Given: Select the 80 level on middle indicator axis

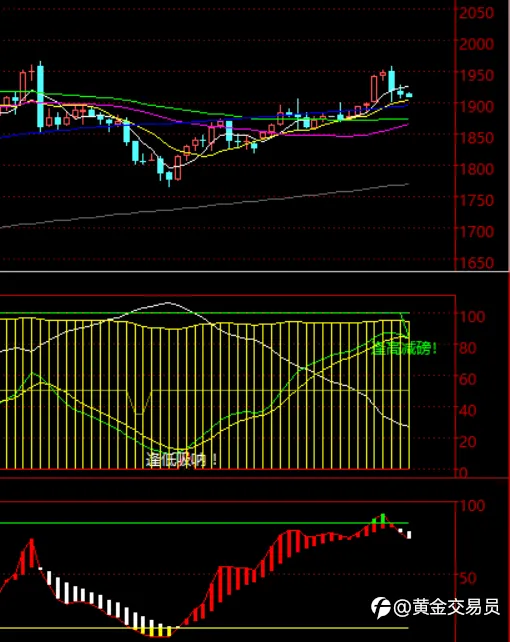Looking at the screenshot, I should coord(468,348).
